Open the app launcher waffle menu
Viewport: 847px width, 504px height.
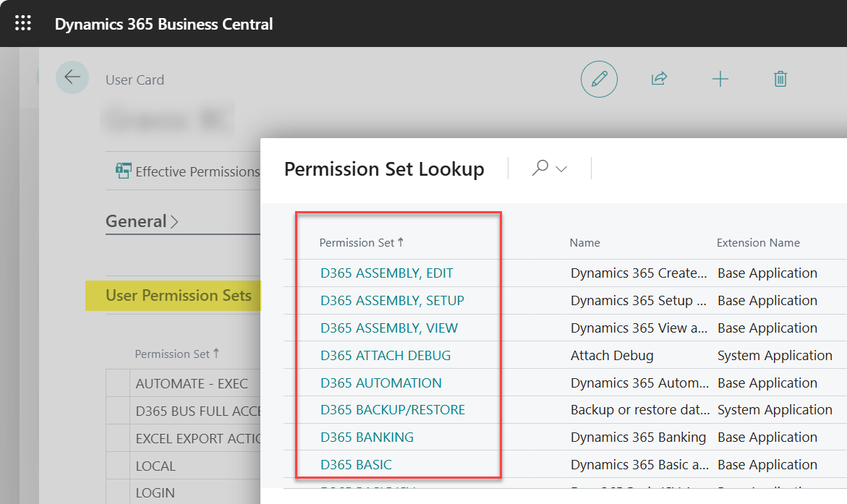coord(22,23)
